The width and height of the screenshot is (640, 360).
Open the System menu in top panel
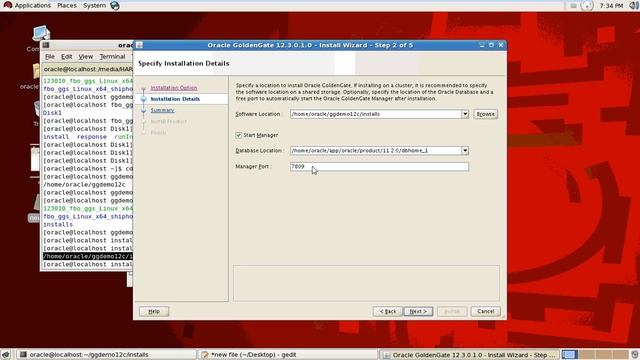coord(94,5)
